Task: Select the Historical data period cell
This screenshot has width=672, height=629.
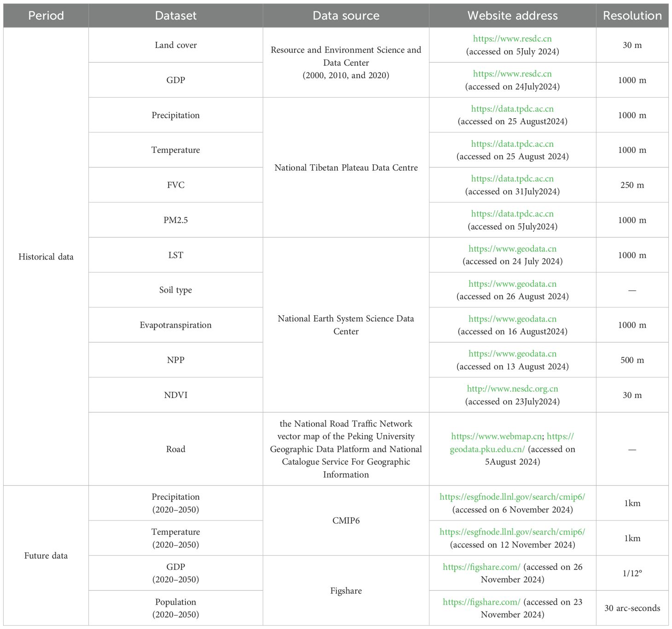Action: point(46,257)
